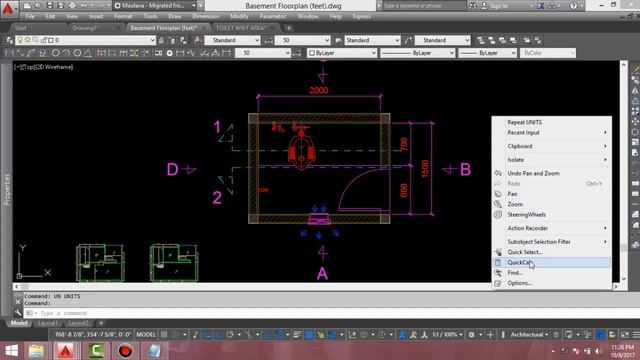Open the Parametric menu

click(273, 16)
